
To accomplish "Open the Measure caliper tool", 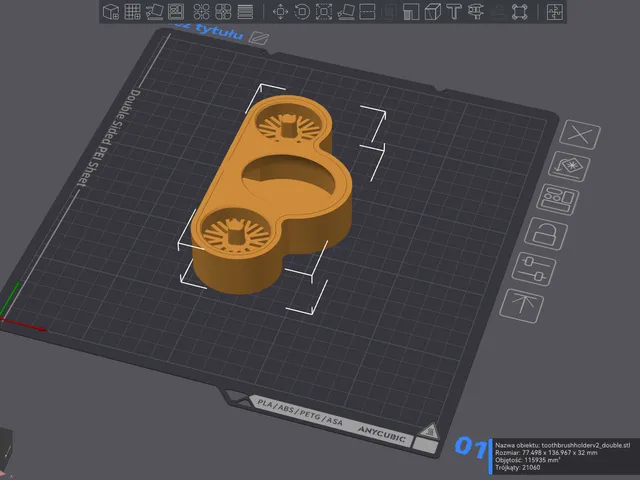I will click(x=476, y=12).
